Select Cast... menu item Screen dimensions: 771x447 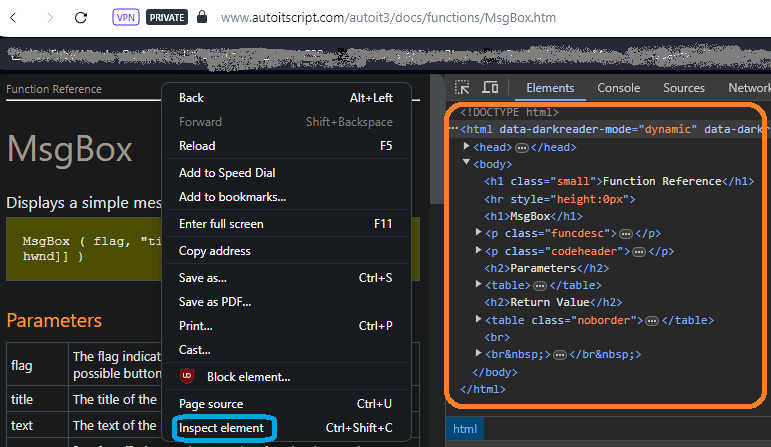click(x=286, y=350)
